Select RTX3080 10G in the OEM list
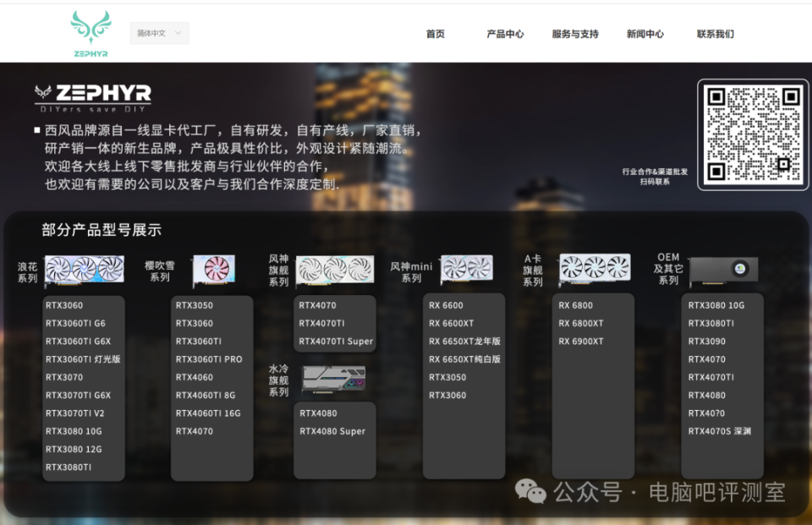812x525 pixels. (716, 305)
